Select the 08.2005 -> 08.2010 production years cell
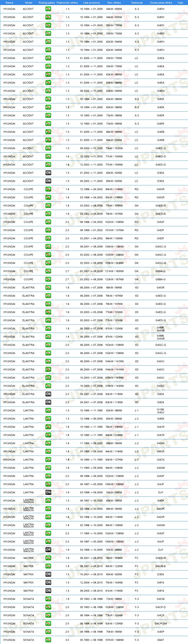 [91, 591]
